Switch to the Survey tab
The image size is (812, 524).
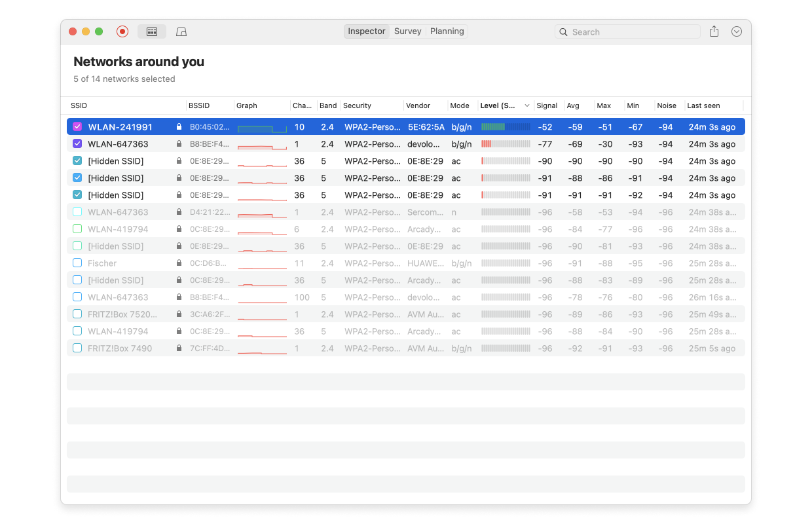pyautogui.click(x=407, y=31)
